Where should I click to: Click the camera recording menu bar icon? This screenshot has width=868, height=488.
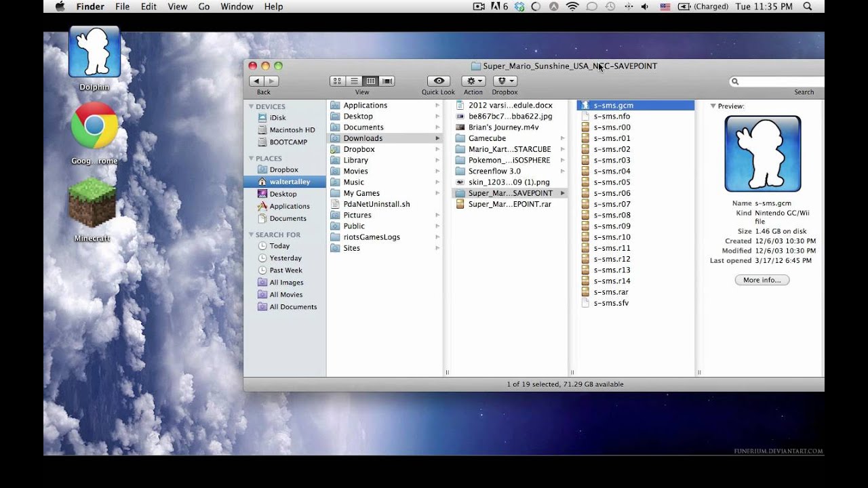[x=479, y=6]
